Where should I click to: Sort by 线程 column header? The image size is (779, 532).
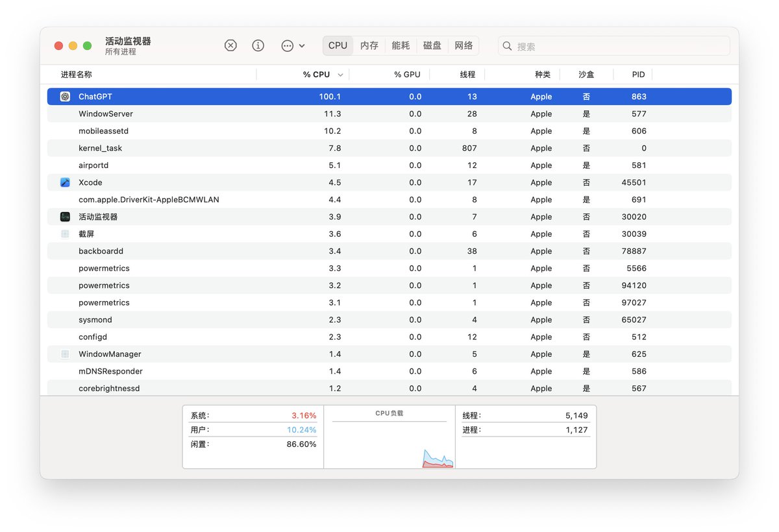(x=467, y=75)
